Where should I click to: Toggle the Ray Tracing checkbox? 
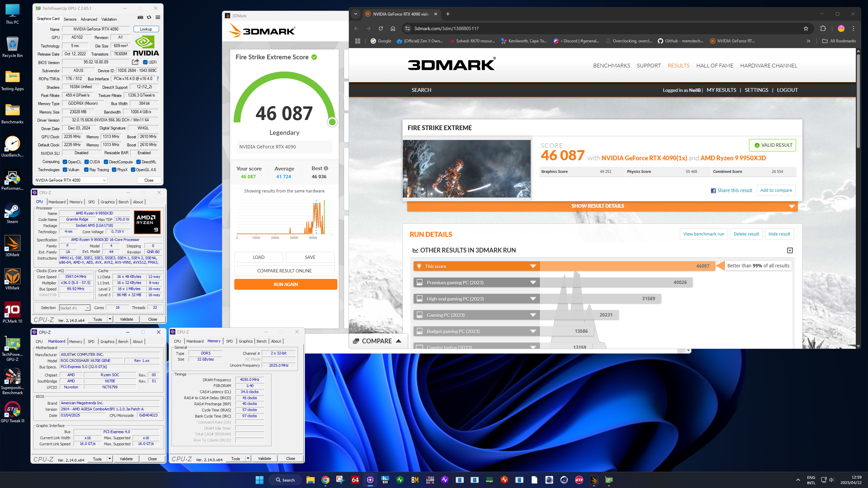click(x=86, y=170)
